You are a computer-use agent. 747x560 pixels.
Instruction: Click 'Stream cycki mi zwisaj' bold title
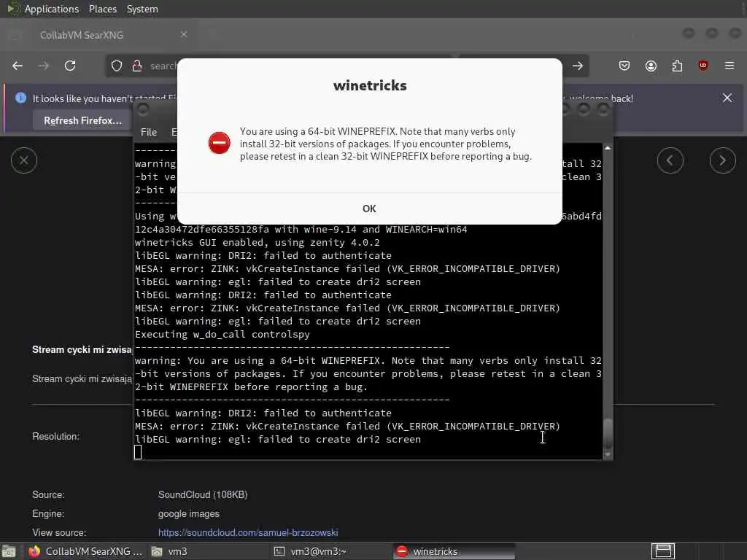[x=82, y=349]
